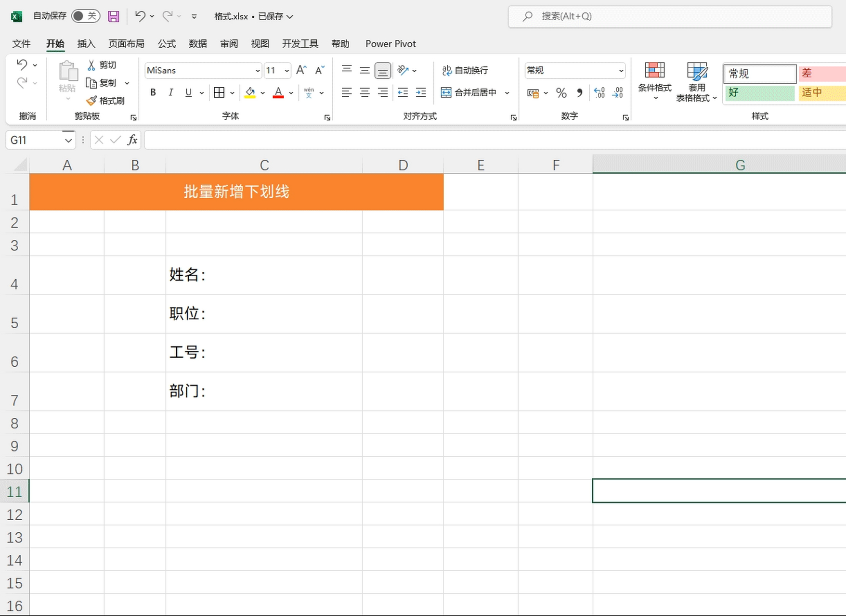Screen dimensions: 846x616
Task: Open the fill color dropdown arrow
Action: tap(262, 92)
